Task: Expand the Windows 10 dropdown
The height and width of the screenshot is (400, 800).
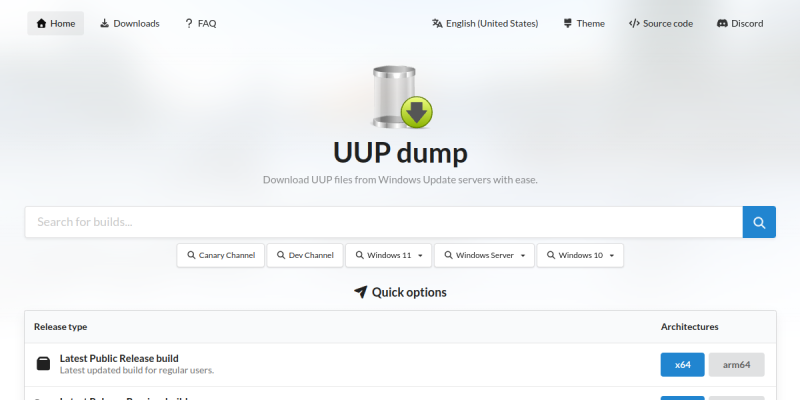Action: (580, 255)
